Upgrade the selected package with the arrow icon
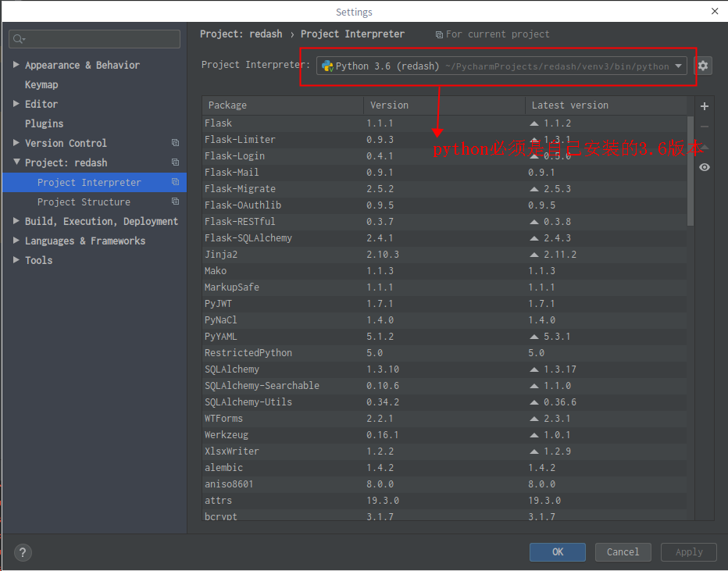 coord(704,146)
